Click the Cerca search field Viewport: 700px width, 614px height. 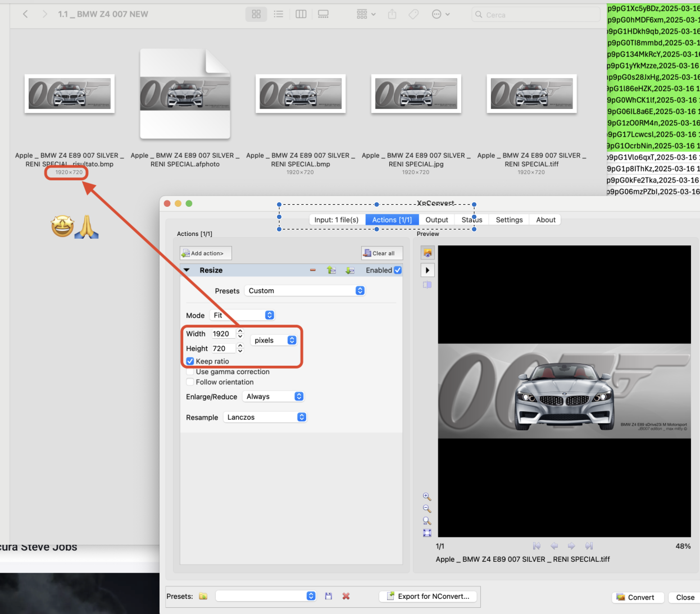pos(536,15)
